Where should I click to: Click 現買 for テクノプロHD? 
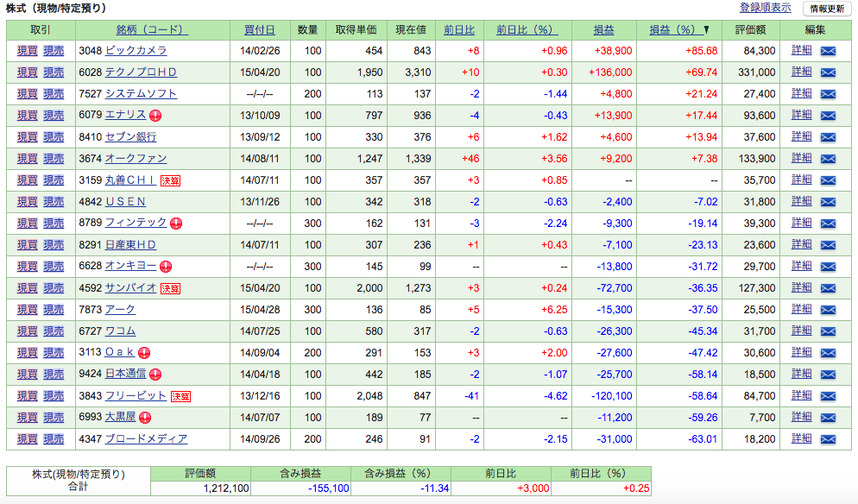pos(27,72)
